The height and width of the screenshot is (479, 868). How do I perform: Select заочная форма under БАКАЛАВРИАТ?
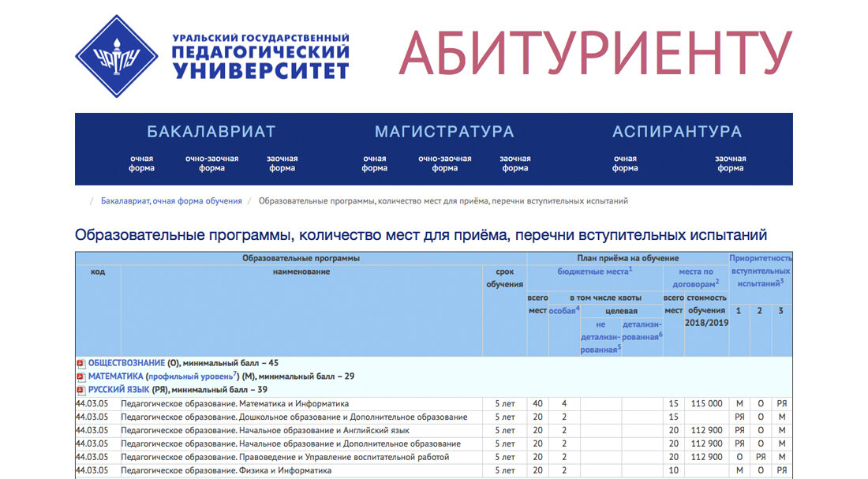[282, 162]
